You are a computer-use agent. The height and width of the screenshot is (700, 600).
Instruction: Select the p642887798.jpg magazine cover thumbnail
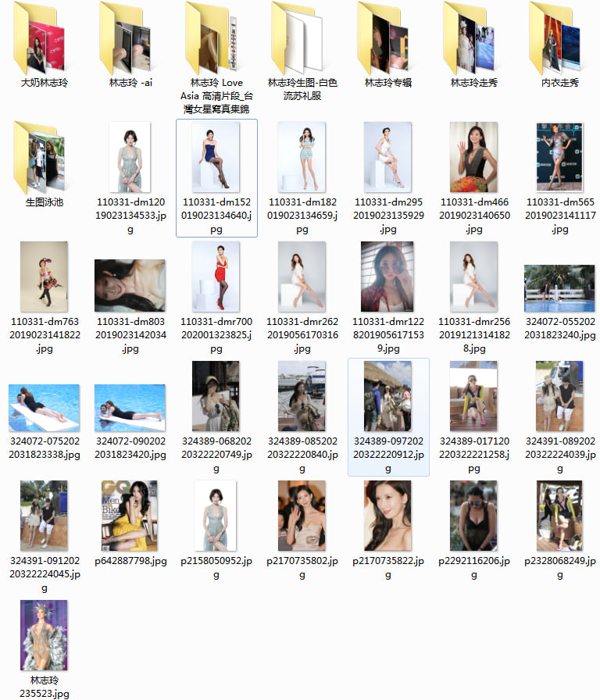[130, 516]
